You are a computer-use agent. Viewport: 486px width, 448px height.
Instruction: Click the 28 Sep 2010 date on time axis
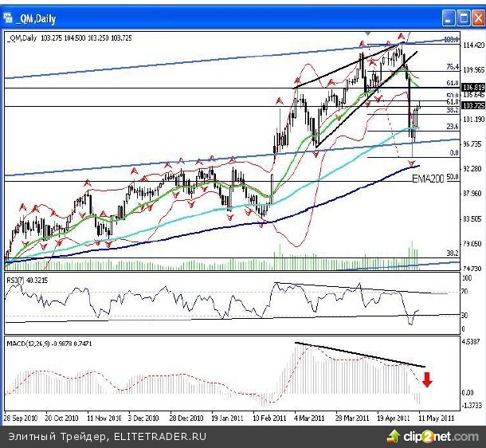point(22,417)
